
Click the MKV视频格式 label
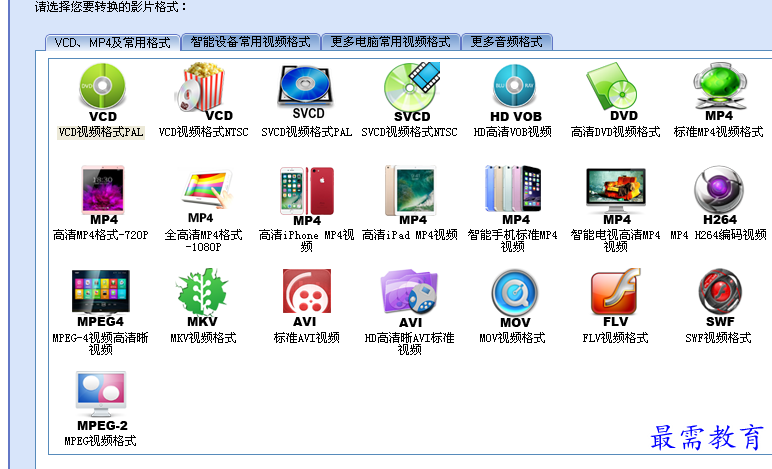tap(203, 338)
